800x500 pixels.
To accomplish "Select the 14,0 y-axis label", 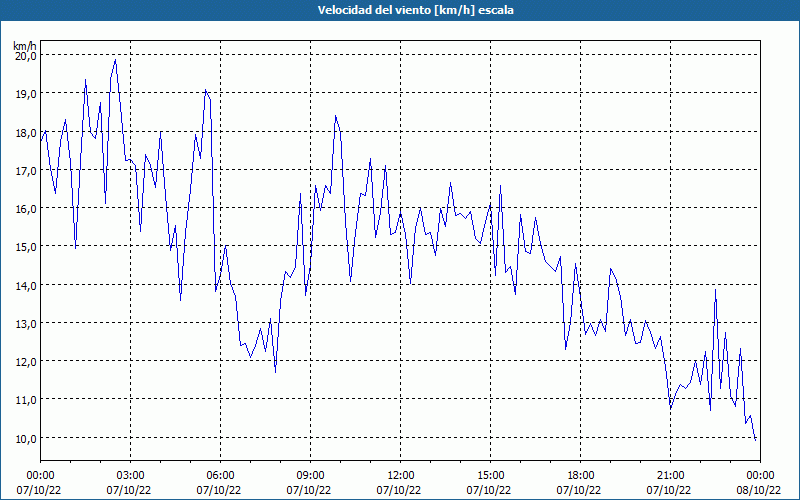I will tap(26, 285).
